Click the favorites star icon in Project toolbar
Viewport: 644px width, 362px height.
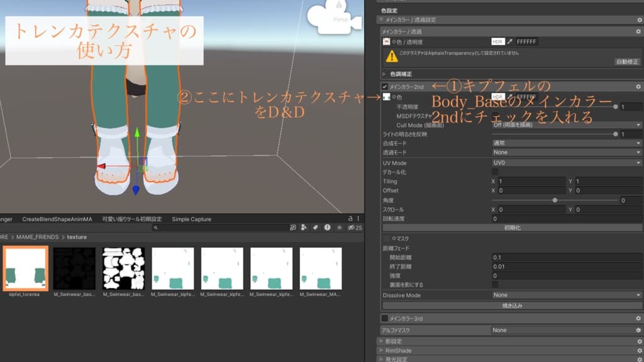tap(340, 228)
